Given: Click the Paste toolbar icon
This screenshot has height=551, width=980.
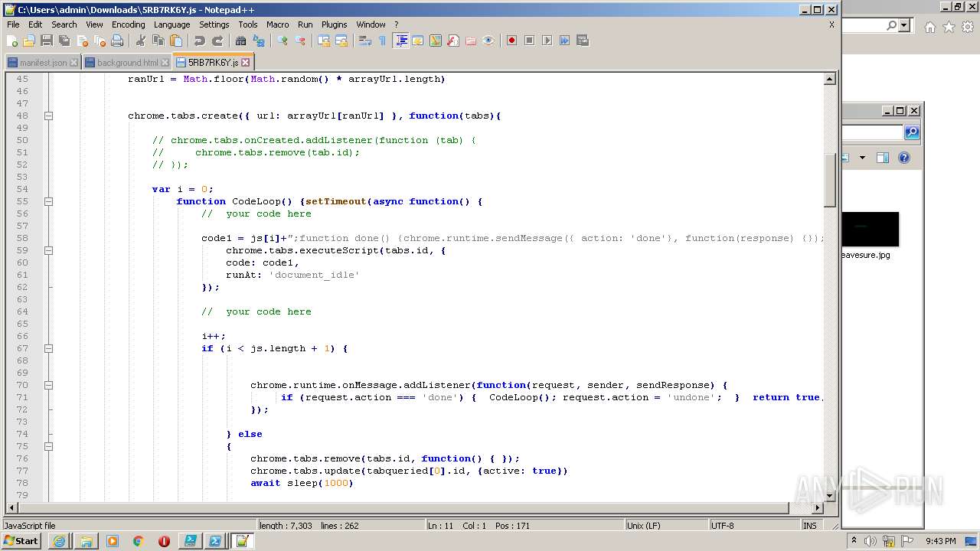Looking at the screenshot, I should click(x=176, y=41).
